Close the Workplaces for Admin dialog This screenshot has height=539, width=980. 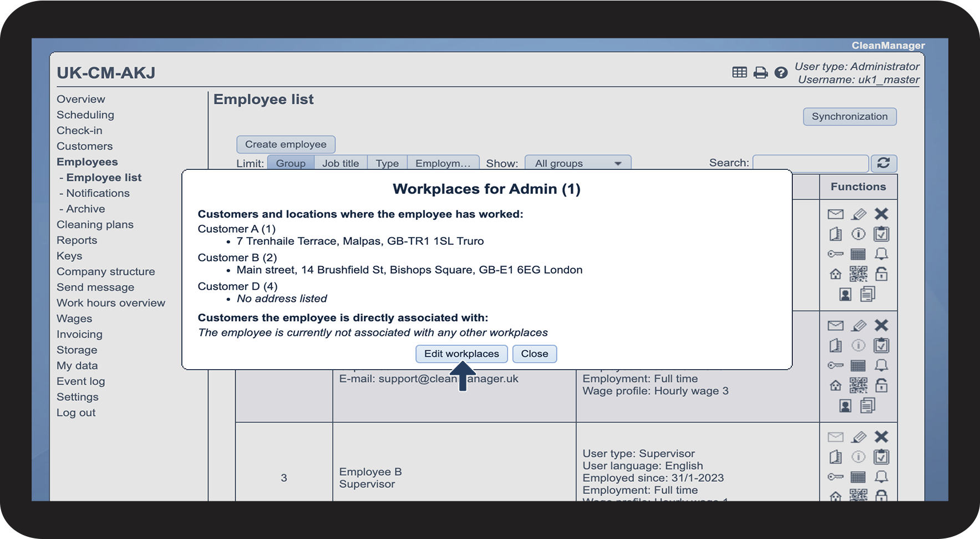pyautogui.click(x=535, y=354)
